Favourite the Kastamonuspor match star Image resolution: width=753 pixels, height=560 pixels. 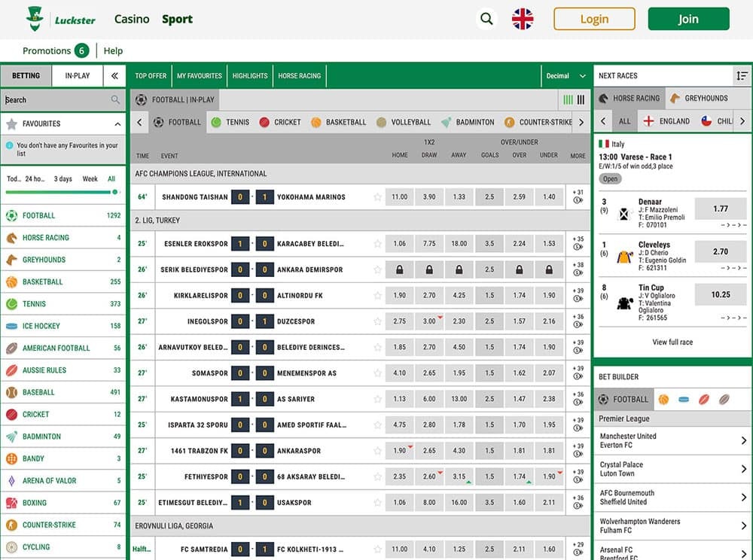(x=377, y=399)
